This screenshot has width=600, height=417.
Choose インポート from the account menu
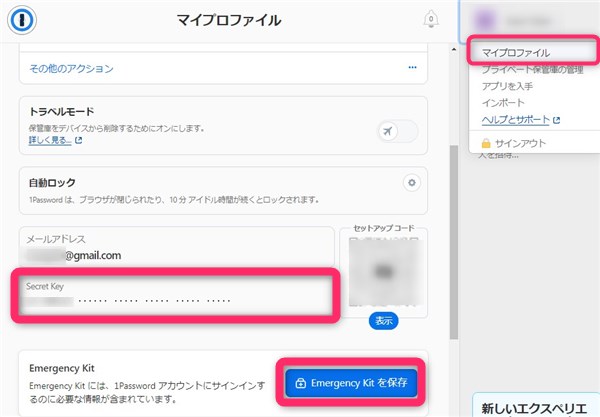coord(503,103)
